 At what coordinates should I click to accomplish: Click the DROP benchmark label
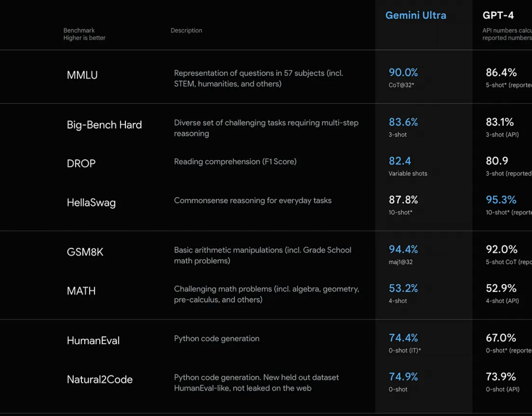(x=81, y=164)
